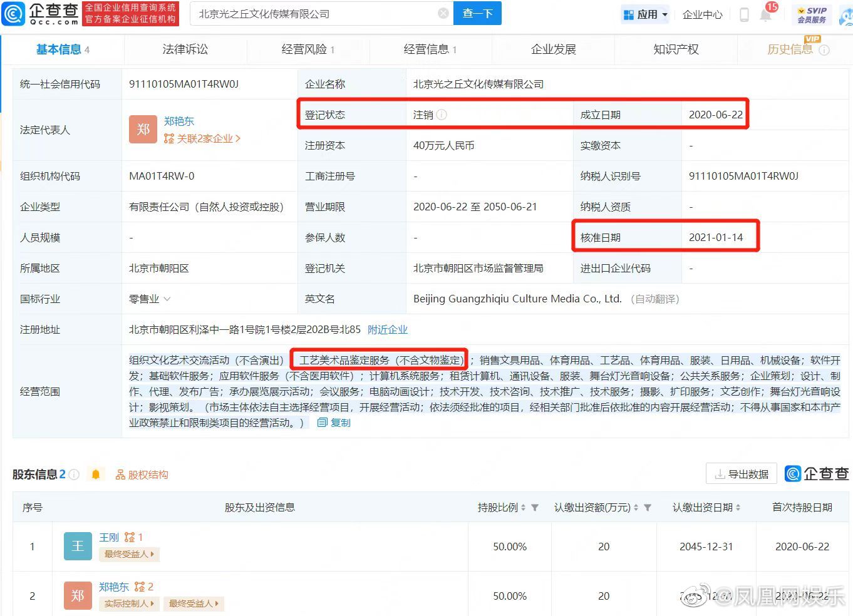The height and width of the screenshot is (616, 853).
Task: Open the 历史信息 VIP tab
Action: pos(790,49)
